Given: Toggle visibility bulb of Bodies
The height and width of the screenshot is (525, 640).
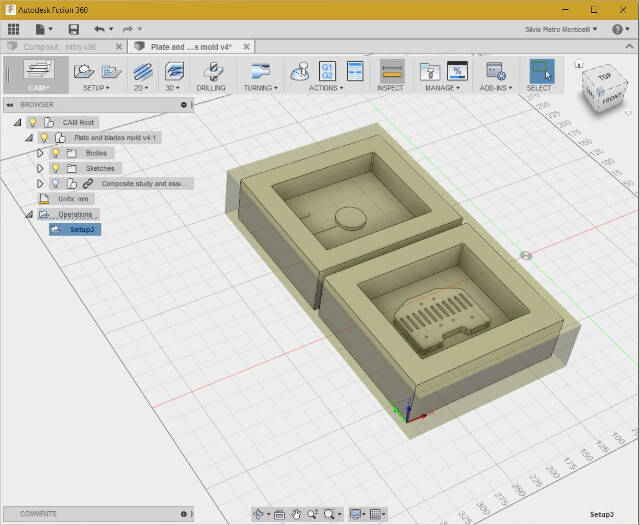Looking at the screenshot, I should pos(56,153).
